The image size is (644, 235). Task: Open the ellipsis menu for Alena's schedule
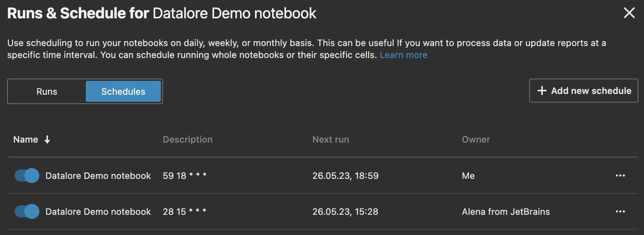621,211
